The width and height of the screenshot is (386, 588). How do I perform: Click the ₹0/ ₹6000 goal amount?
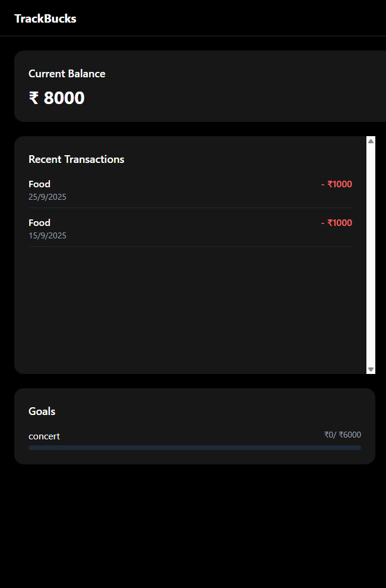343,435
